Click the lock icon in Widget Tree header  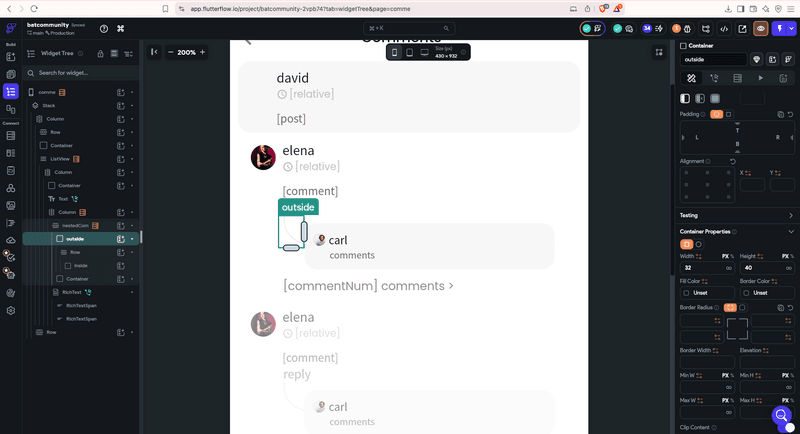coord(101,54)
